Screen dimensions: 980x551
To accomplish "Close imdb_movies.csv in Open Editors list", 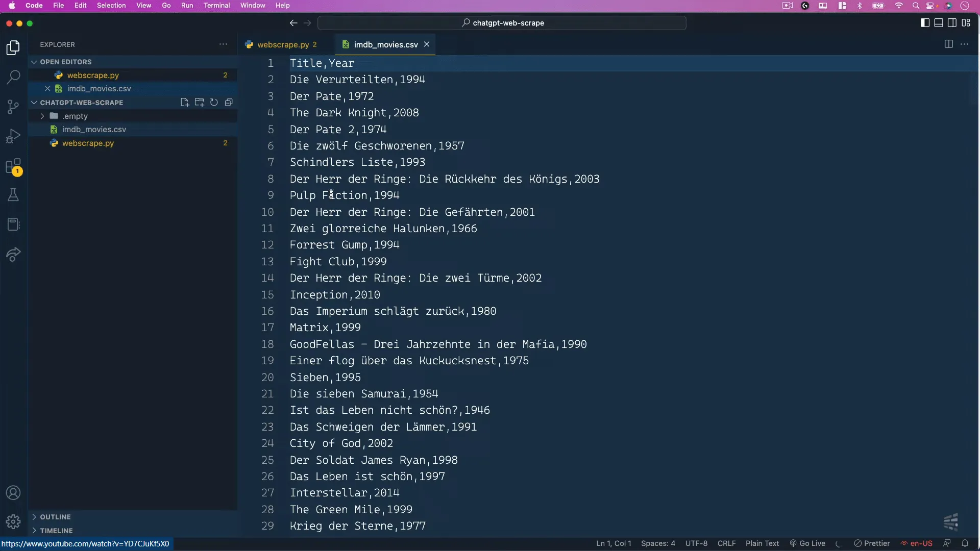I will [x=47, y=89].
